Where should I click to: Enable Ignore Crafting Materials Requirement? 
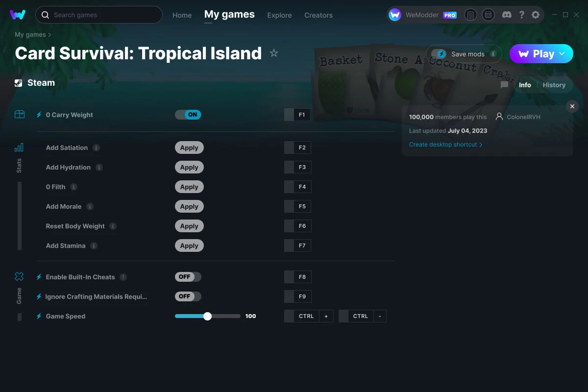188,296
